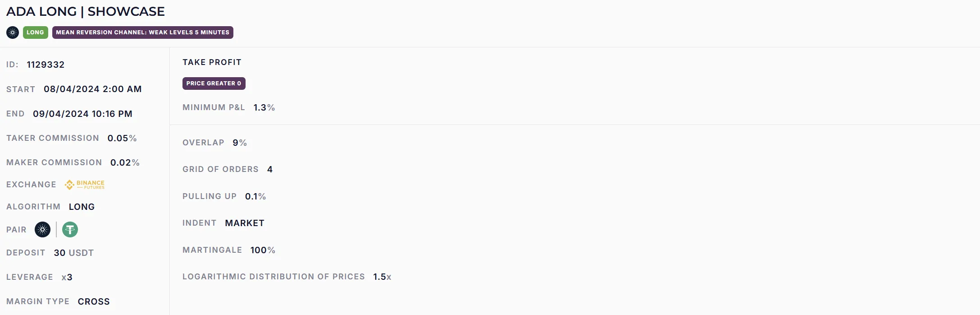The height and width of the screenshot is (315, 980).
Task: Click the ADA LONG | SHOWCASE title
Action: pos(86,12)
